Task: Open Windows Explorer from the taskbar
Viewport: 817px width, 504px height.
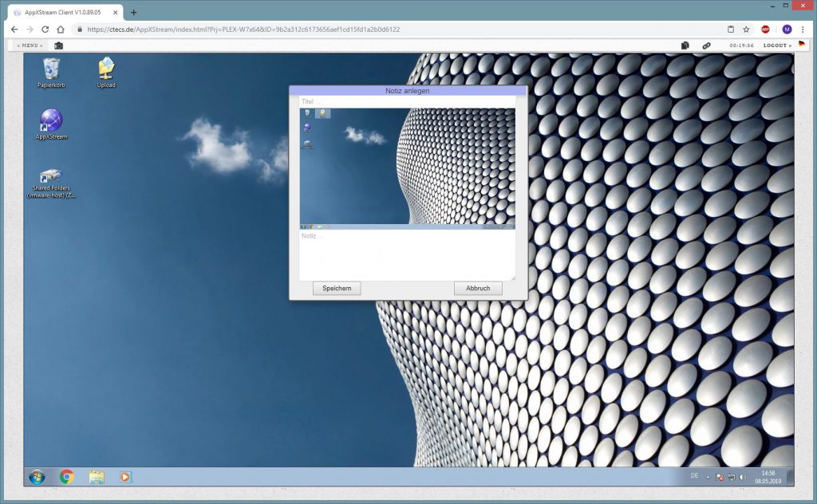Action: [x=97, y=477]
